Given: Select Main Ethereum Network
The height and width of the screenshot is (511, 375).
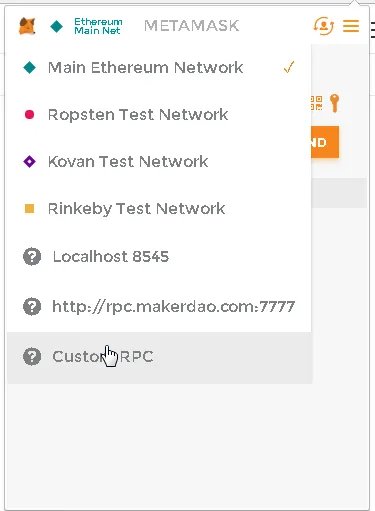Looking at the screenshot, I should point(159,68).
